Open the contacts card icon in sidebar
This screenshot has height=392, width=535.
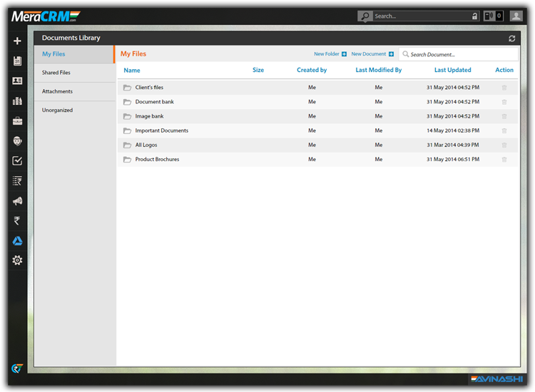[17, 81]
